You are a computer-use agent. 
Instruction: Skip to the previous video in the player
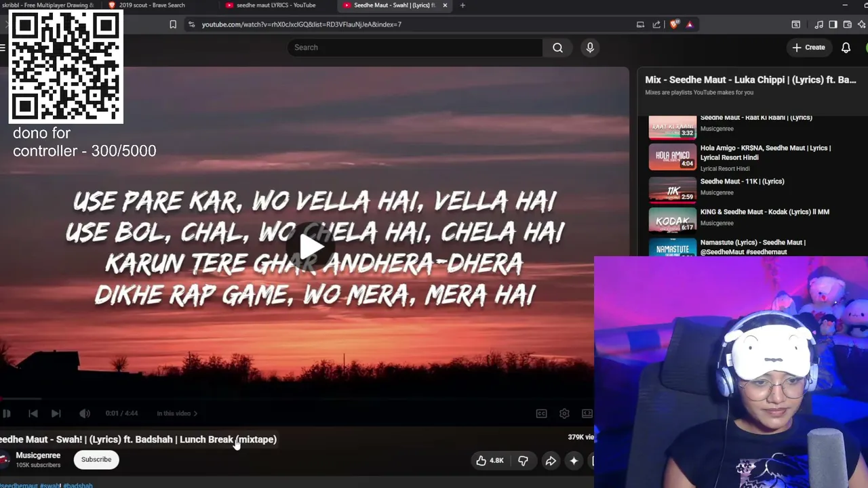point(33,413)
